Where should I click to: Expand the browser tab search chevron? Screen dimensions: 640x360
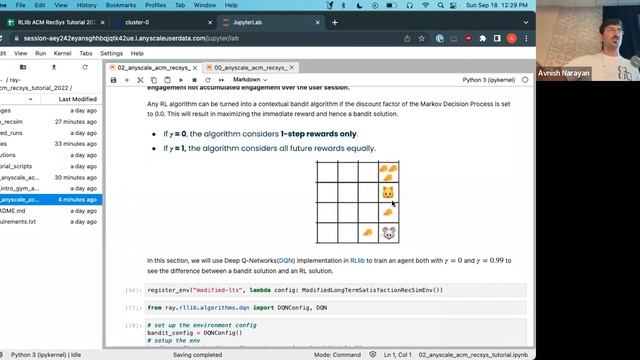coord(526,22)
